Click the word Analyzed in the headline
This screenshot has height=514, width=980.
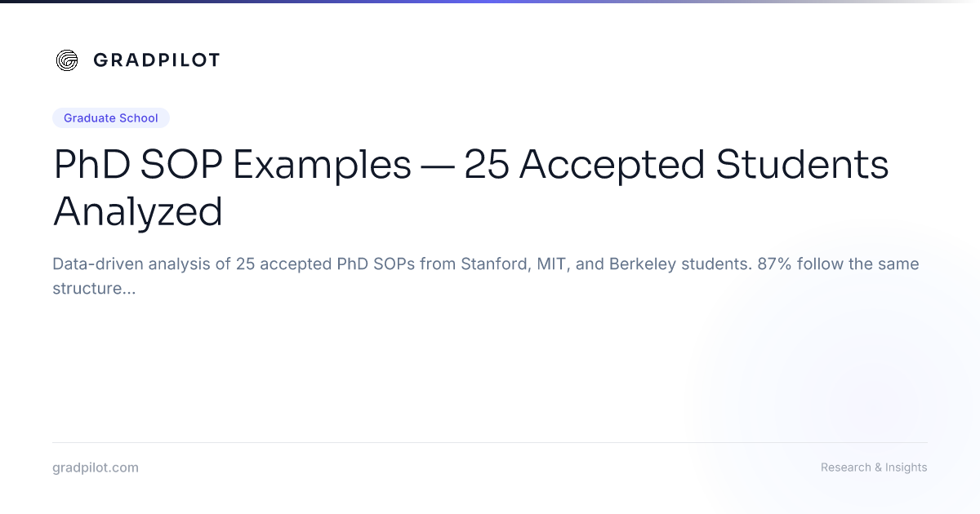click(x=138, y=211)
